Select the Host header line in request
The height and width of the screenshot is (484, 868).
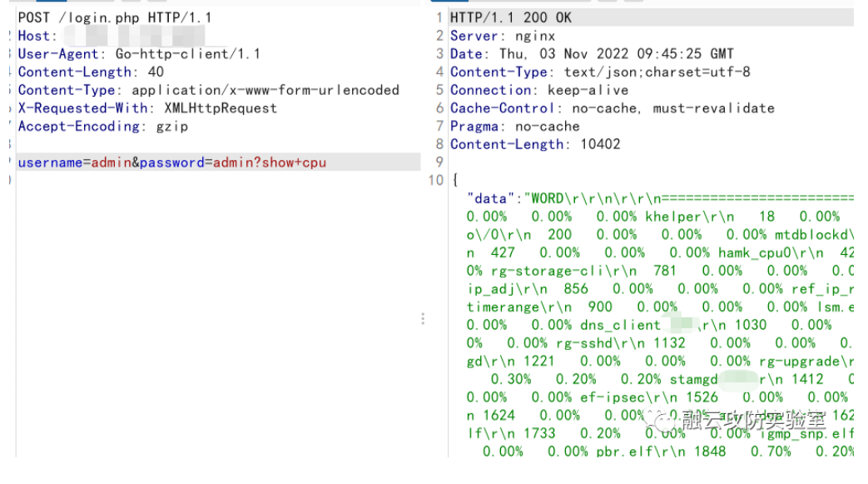(x=112, y=36)
